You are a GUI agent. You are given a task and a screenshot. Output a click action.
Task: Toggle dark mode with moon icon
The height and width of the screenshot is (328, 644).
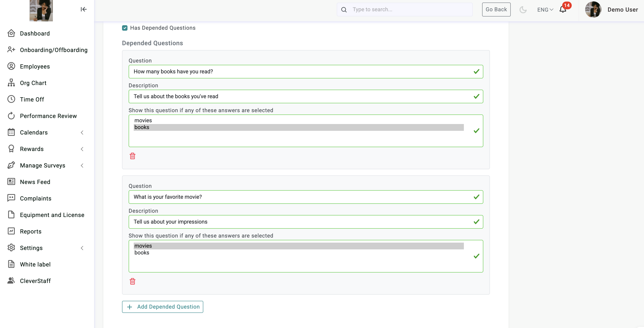(x=523, y=10)
